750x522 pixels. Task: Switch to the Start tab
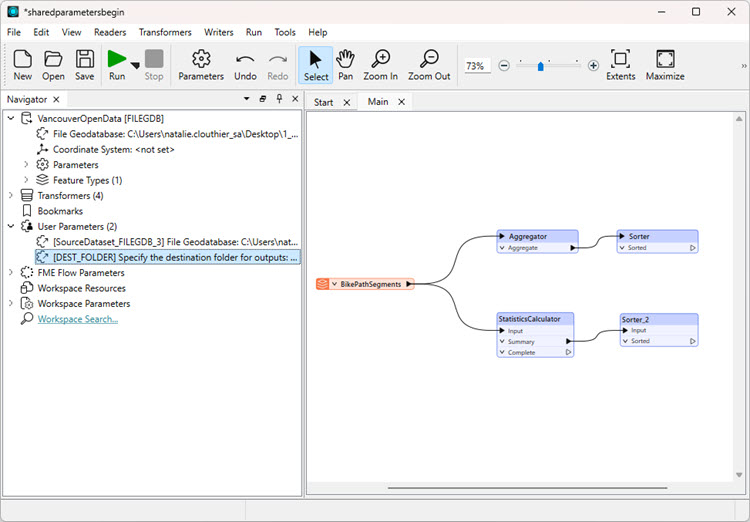pos(323,102)
